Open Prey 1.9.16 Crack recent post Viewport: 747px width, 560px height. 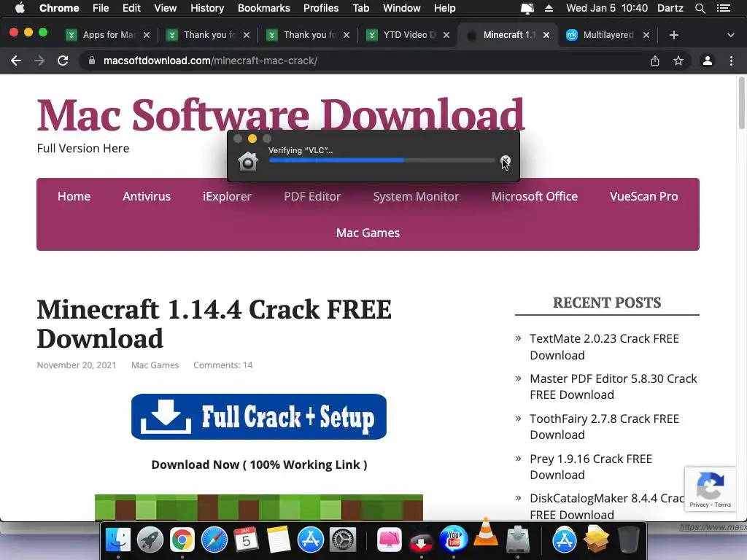coord(591,467)
